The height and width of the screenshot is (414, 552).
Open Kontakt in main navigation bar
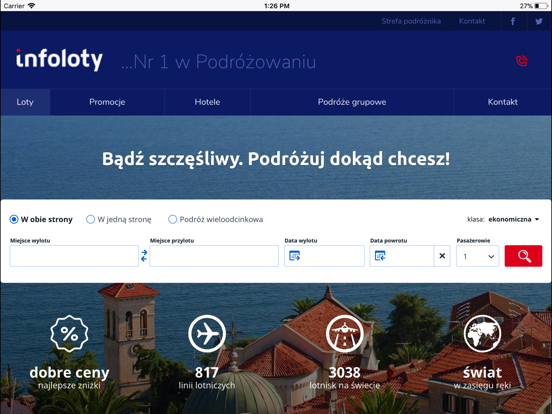pyautogui.click(x=503, y=102)
